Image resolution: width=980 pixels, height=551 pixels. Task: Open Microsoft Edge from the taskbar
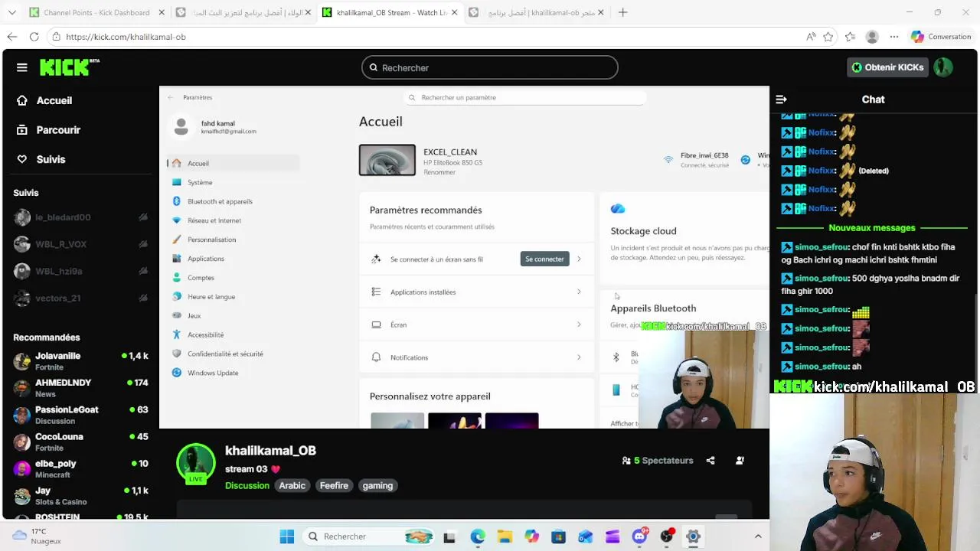pos(477,536)
